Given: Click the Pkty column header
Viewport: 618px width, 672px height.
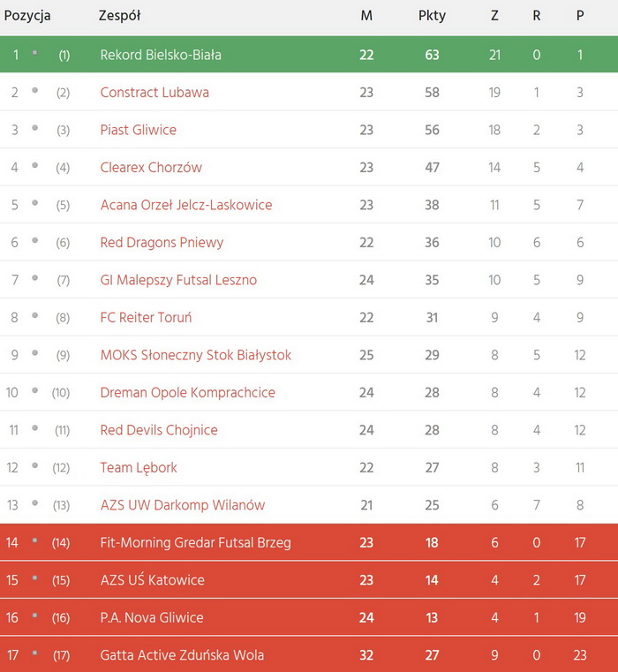Looking at the screenshot, I should (x=432, y=16).
